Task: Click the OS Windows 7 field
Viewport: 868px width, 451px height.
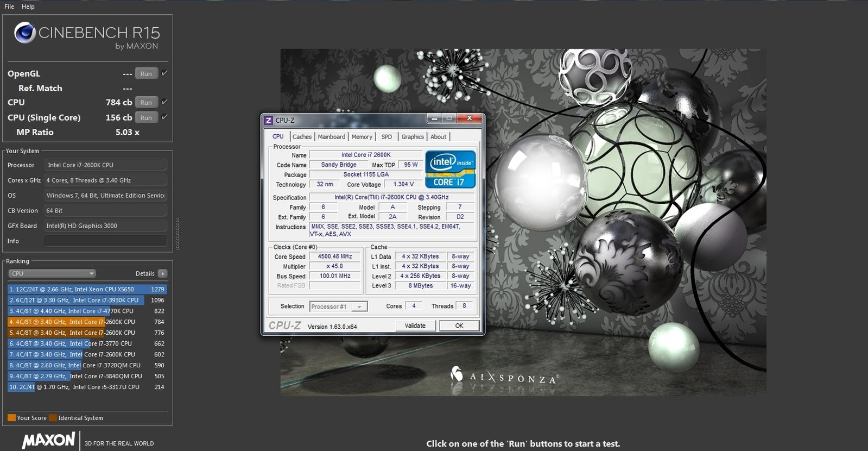Action: click(x=105, y=195)
